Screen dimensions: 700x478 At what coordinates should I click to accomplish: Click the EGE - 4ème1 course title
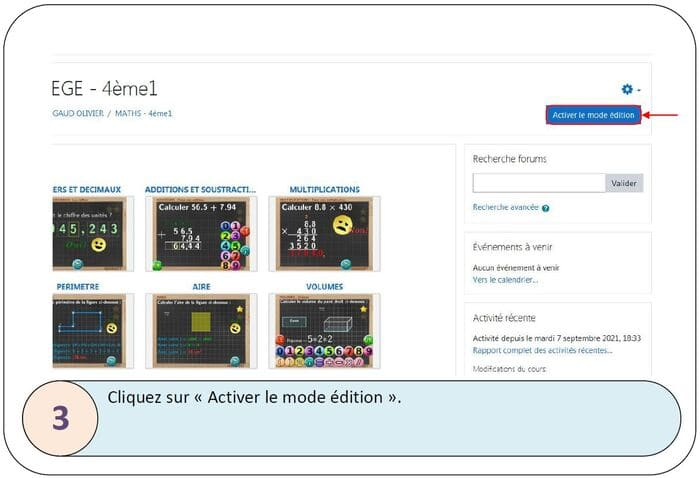pyautogui.click(x=104, y=88)
